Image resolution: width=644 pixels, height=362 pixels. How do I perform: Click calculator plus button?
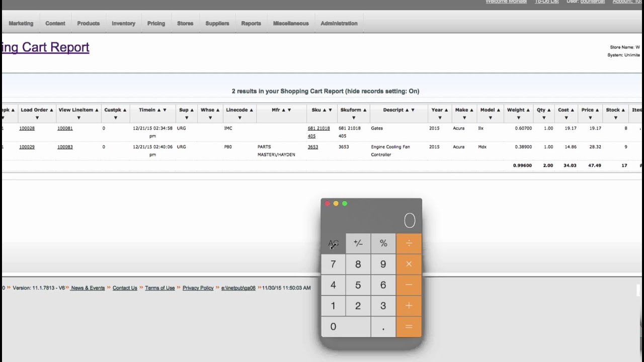(x=409, y=306)
